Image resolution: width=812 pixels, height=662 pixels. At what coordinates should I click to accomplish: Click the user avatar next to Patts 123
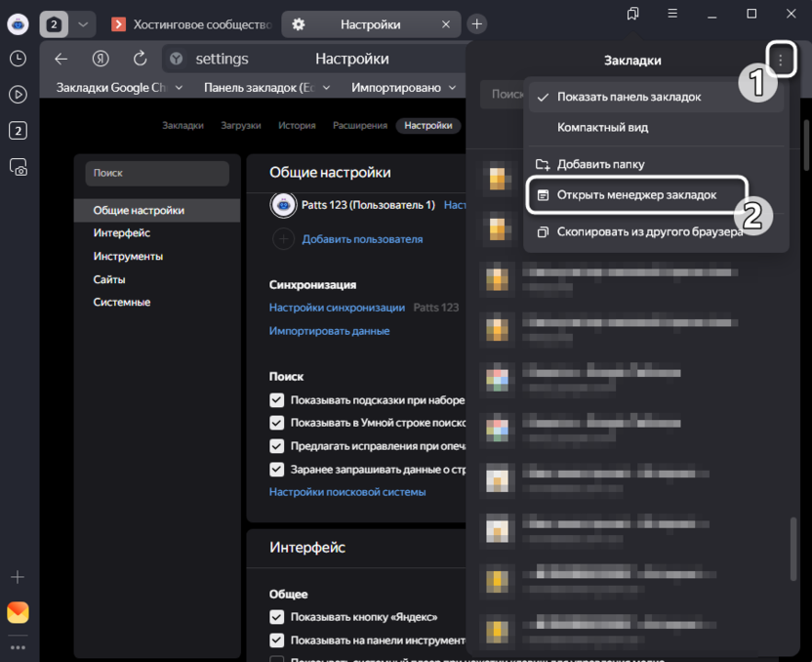coord(283,205)
